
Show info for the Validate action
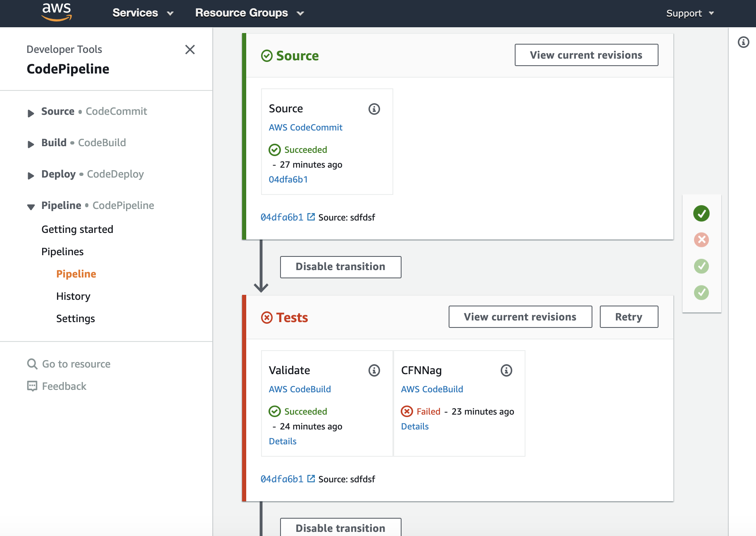[x=374, y=370]
